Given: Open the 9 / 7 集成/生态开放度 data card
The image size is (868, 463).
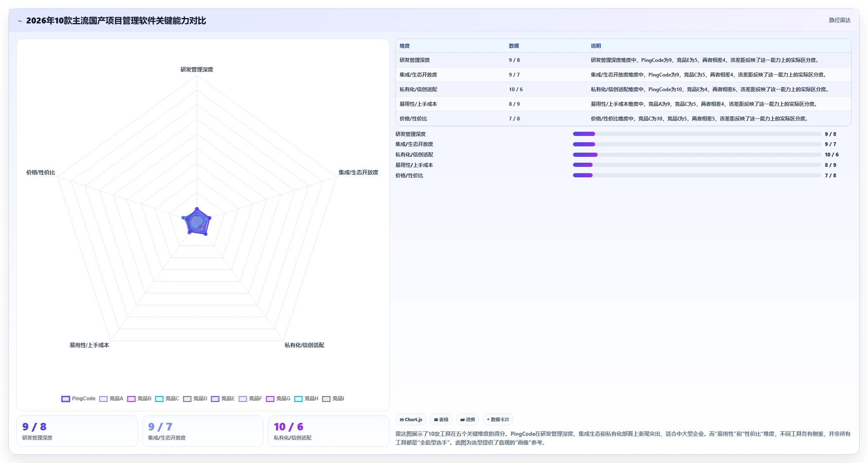Looking at the screenshot, I should click(x=203, y=431).
